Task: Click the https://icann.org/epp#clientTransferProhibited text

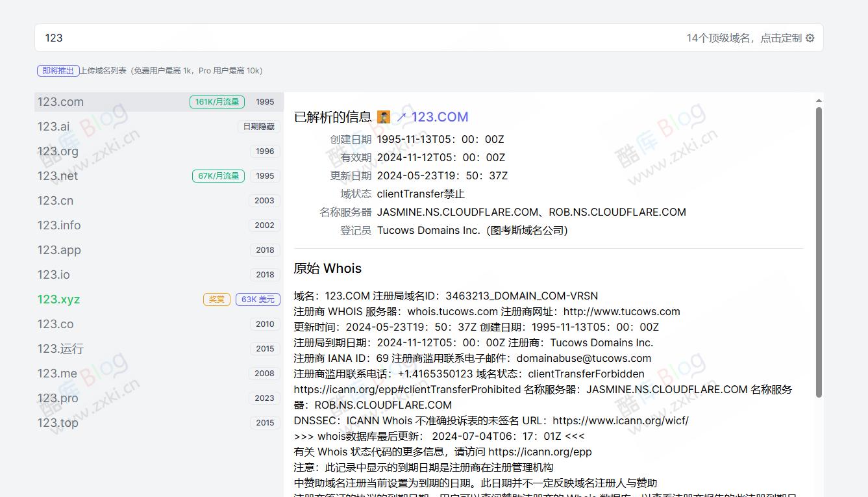Action: click(407, 389)
